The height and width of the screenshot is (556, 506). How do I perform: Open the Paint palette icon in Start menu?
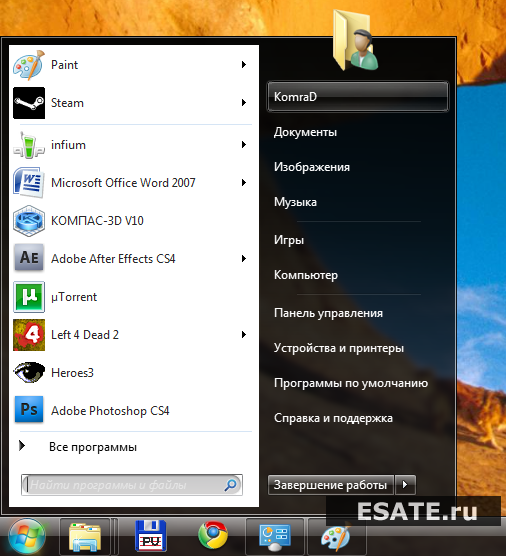pyautogui.click(x=29, y=65)
